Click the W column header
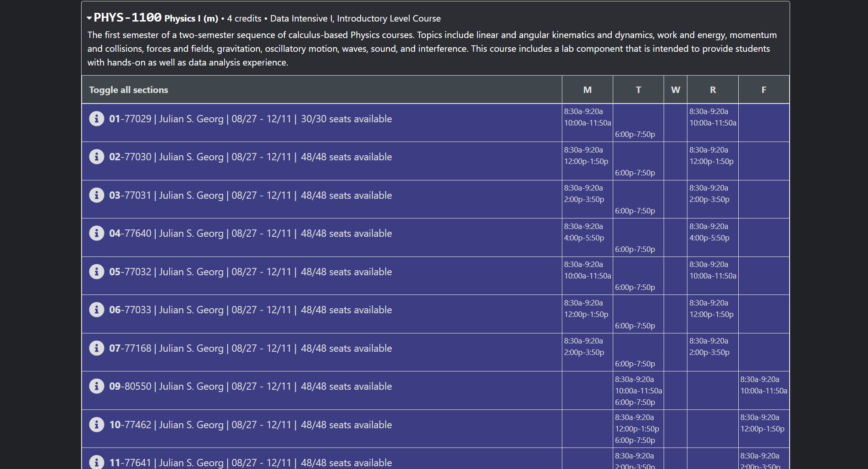 point(676,90)
